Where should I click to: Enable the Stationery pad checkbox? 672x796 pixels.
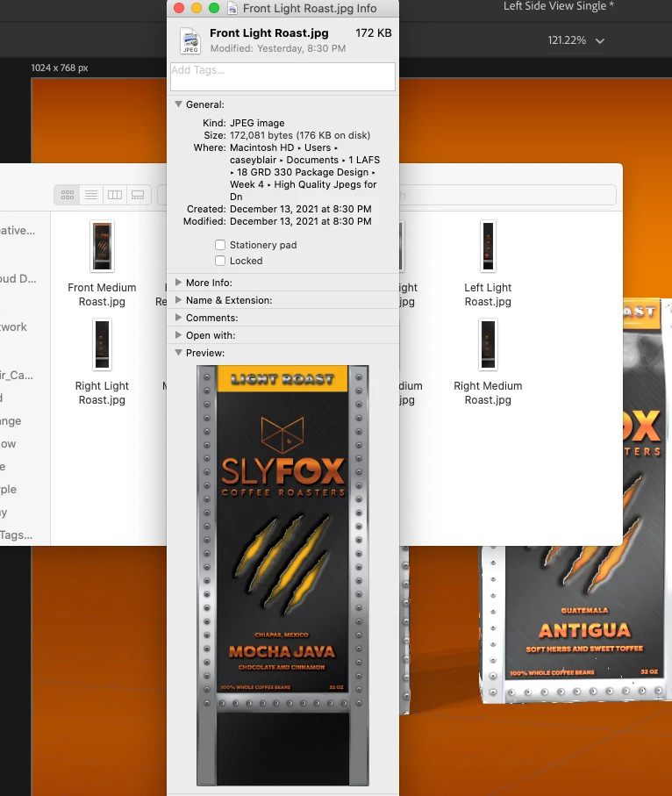[x=220, y=245]
